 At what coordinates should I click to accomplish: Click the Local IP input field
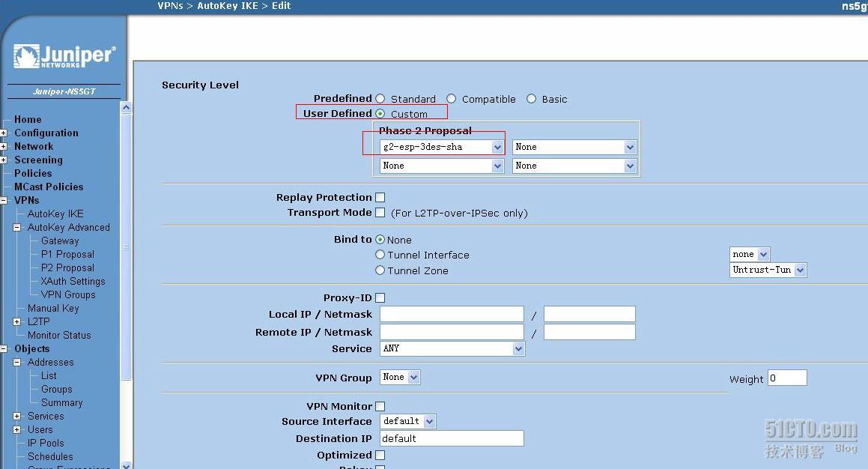coord(452,315)
